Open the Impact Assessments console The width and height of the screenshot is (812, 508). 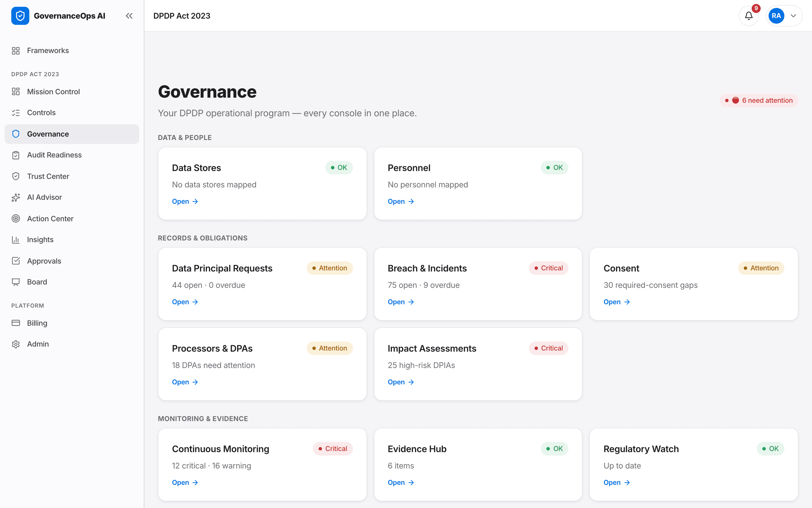(401, 382)
